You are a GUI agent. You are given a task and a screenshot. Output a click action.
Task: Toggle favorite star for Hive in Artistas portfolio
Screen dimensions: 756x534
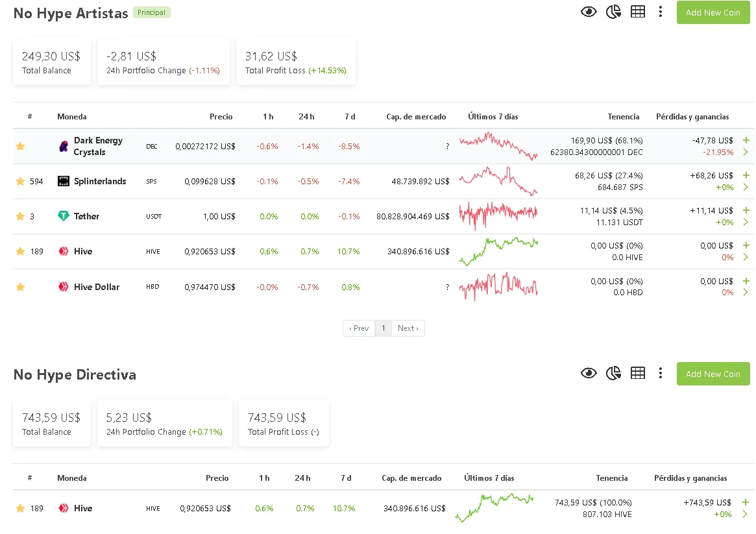(20, 251)
